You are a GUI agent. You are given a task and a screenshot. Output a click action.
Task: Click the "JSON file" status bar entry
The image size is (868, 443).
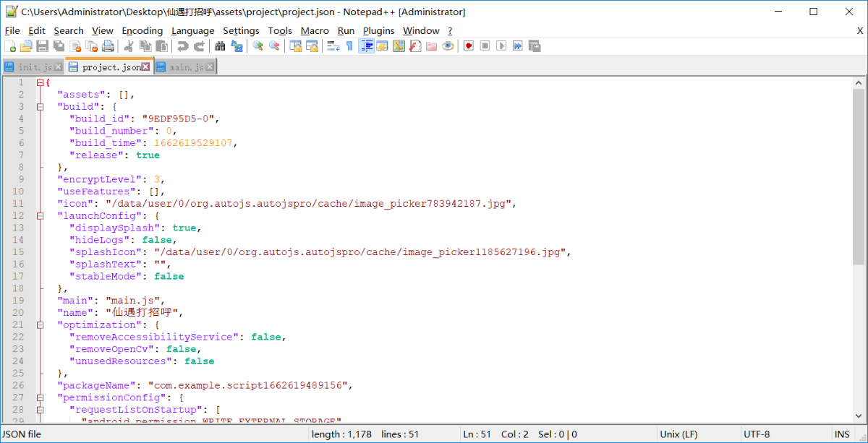pyautogui.click(x=22, y=434)
